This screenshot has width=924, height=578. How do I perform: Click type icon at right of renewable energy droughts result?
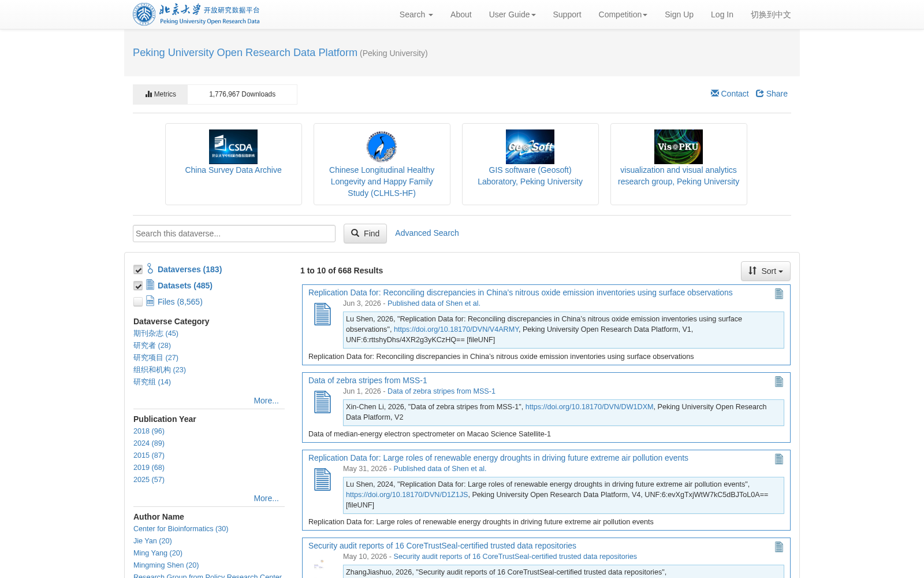779,459
